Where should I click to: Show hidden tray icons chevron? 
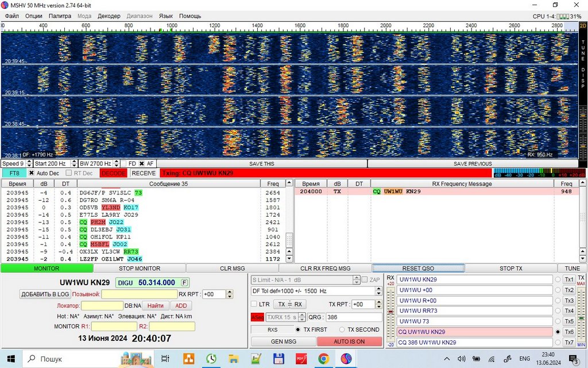coord(447,359)
